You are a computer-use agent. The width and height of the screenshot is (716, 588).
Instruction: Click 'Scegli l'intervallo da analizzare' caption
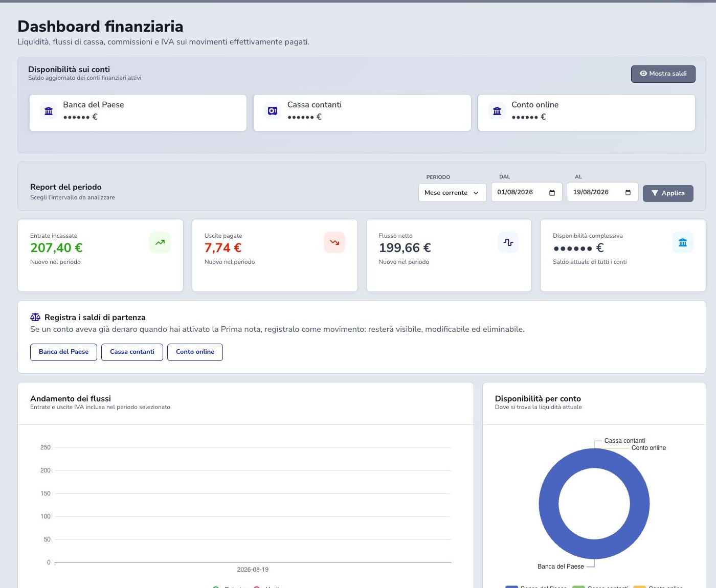[x=73, y=197]
